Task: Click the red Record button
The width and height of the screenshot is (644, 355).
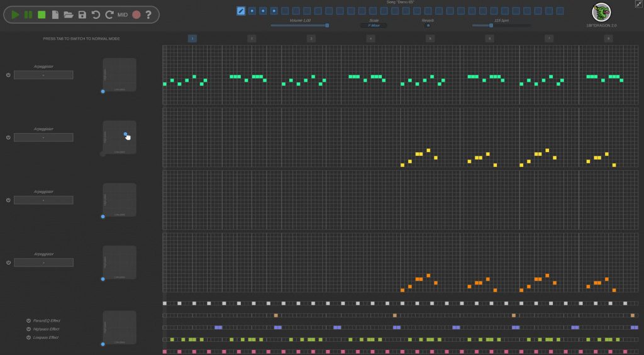Action: click(x=136, y=14)
